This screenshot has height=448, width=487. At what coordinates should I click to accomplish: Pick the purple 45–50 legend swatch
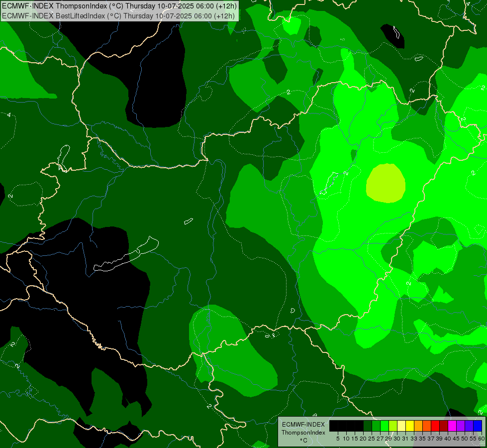tap(461, 426)
